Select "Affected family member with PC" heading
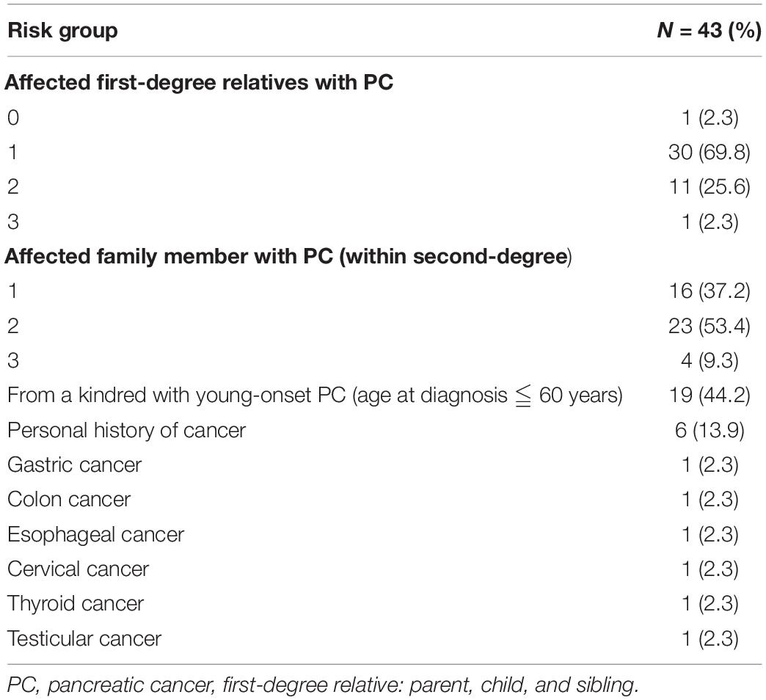Screen dimensions: 766x700 (x=288, y=257)
